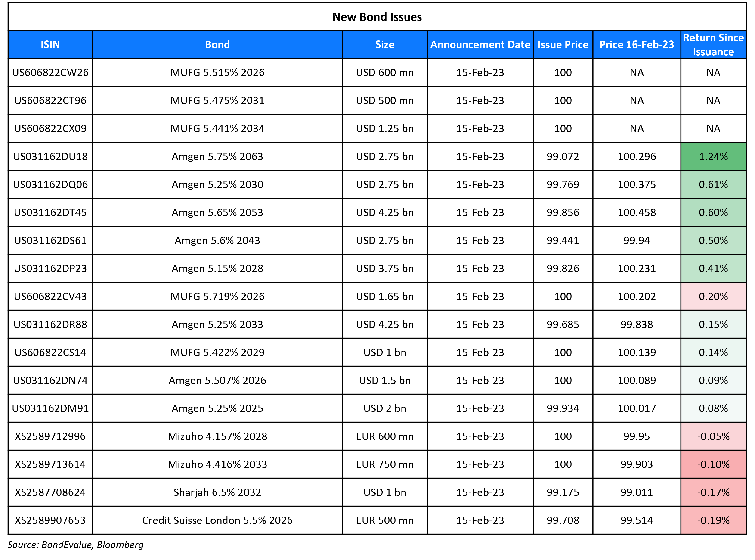Viewport: 755px width, 560px height.
Task: Select the Size column header
Action: click(x=385, y=44)
